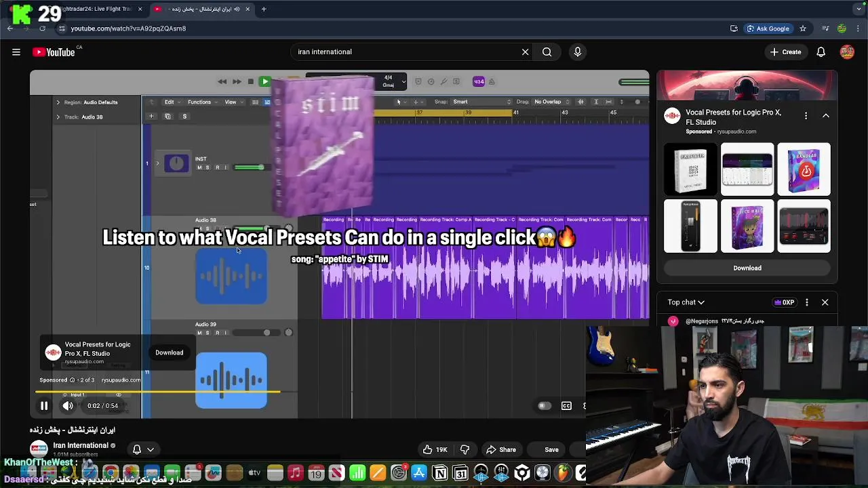Image resolution: width=868 pixels, height=488 pixels.
Task: Open Notion from the dock
Action: click(440, 473)
